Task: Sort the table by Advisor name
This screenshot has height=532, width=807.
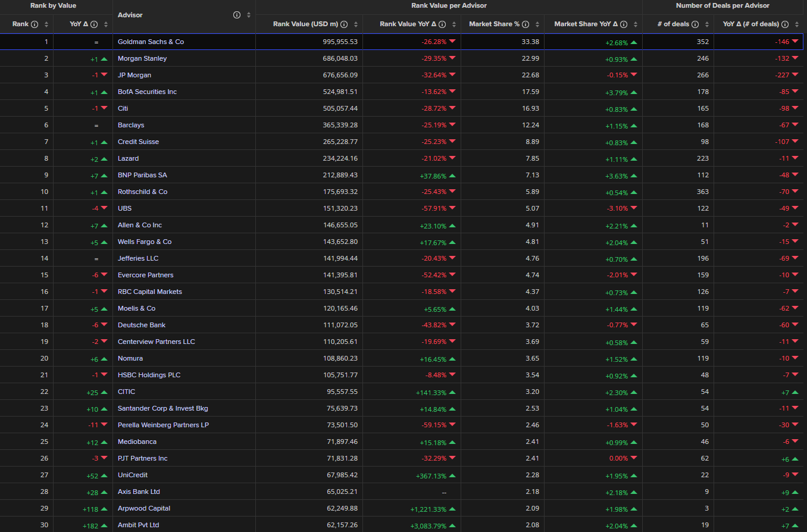Action: 248,15
